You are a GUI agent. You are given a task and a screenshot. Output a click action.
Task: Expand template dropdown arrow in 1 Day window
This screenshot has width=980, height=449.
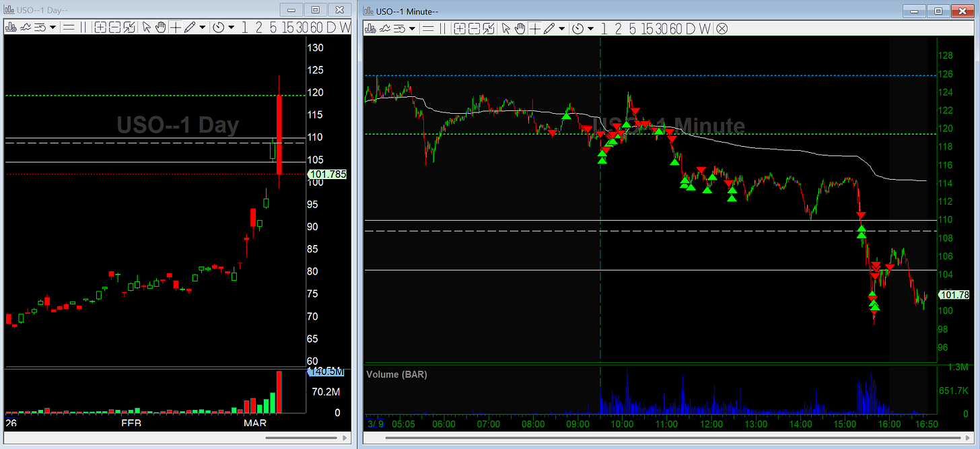[53, 27]
